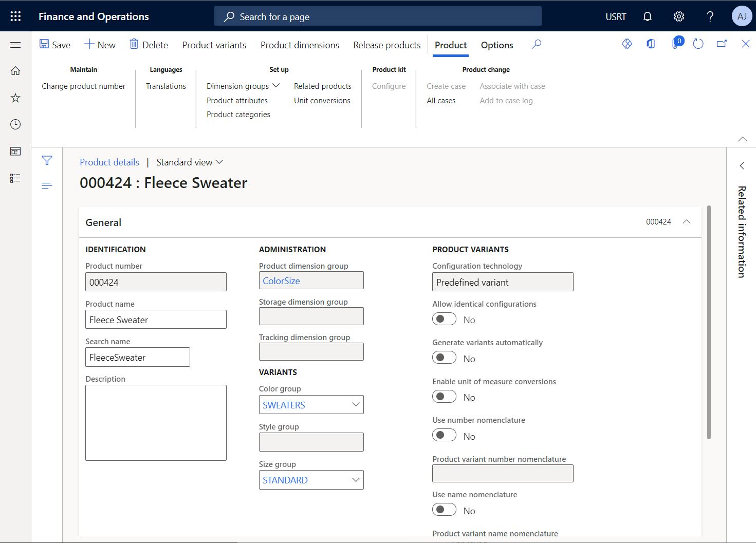
Task: Toggle Use number nomenclature
Action: pos(444,435)
